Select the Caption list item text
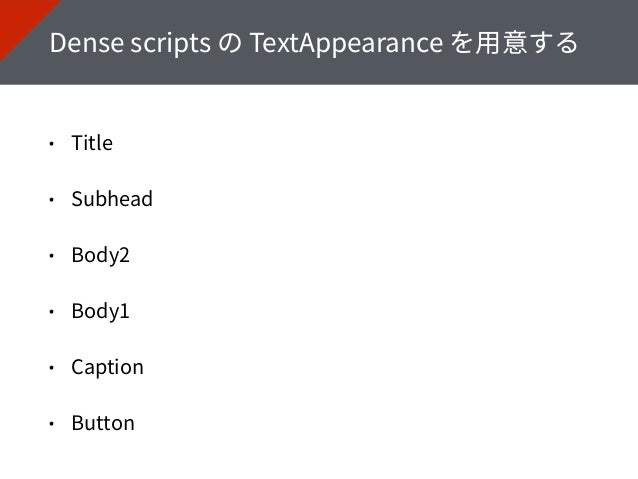 click(x=107, y=368)
